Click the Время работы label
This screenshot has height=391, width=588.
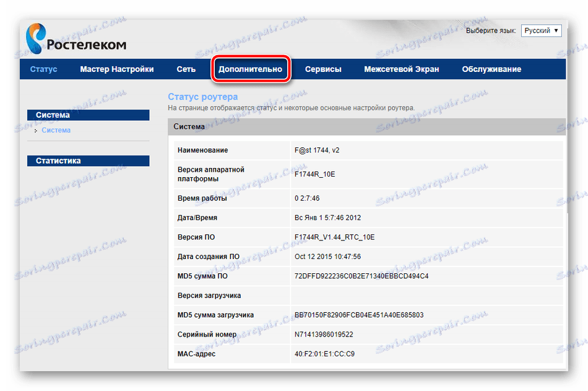point(202,198)
